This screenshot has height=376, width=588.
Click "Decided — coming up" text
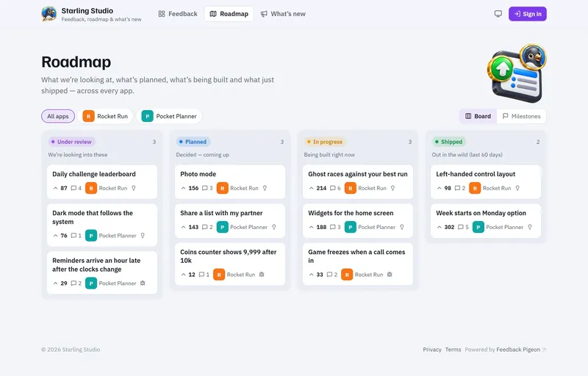pyautogui.click(x=203, y=155)
